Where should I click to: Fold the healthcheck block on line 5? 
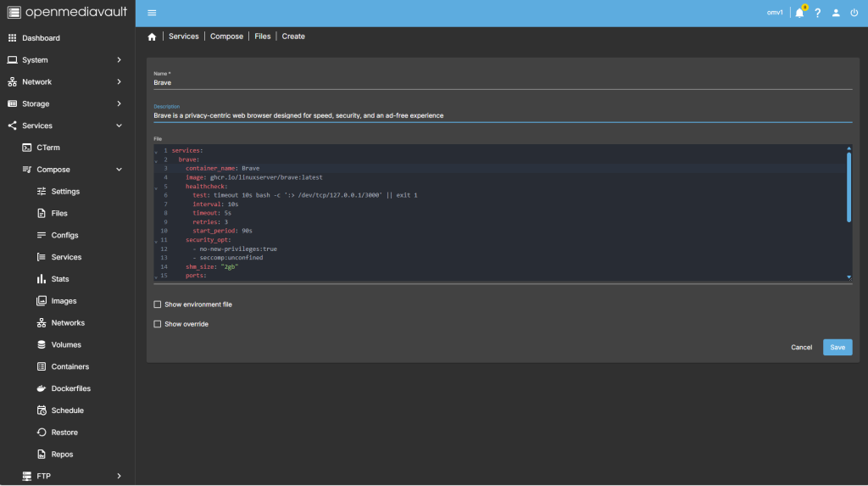156,187
